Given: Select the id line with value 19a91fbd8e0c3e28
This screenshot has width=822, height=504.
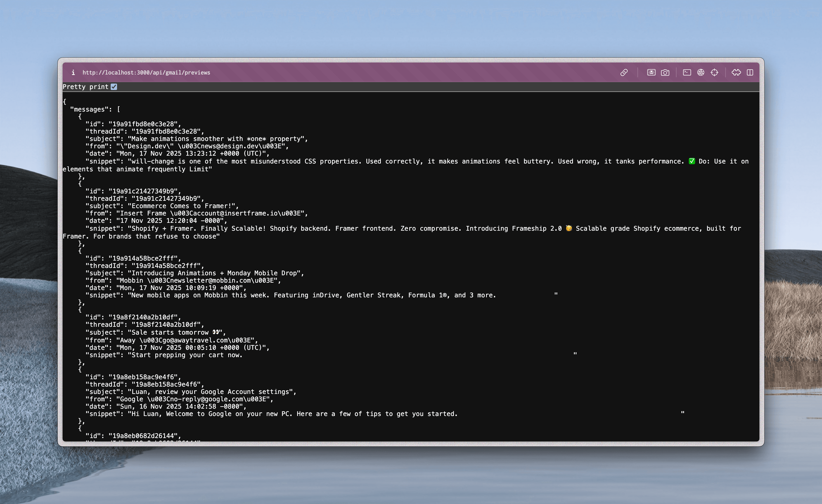Looking at the screenshot, I should point(133,124).
